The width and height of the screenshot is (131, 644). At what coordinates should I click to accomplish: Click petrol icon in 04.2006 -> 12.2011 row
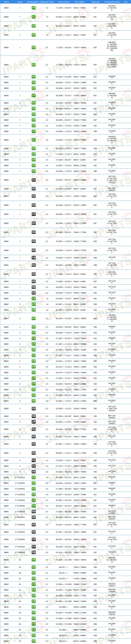pyautogui.click(x=34, y=389)
